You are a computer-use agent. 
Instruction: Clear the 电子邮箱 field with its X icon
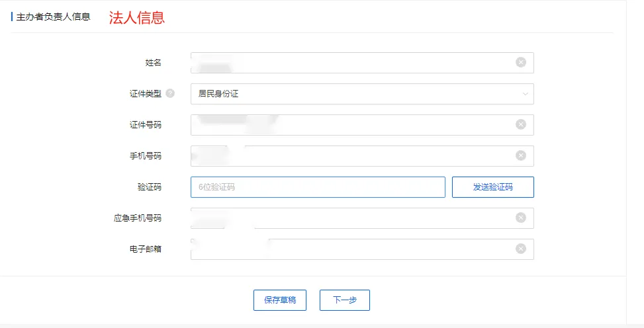tap(521, 249)
